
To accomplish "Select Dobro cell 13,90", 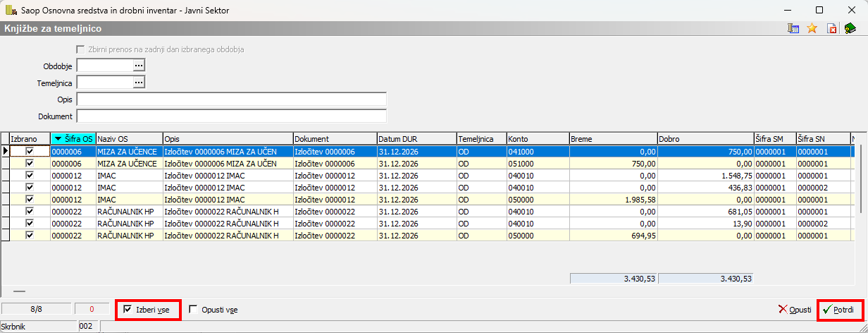I will coord(705,223).
